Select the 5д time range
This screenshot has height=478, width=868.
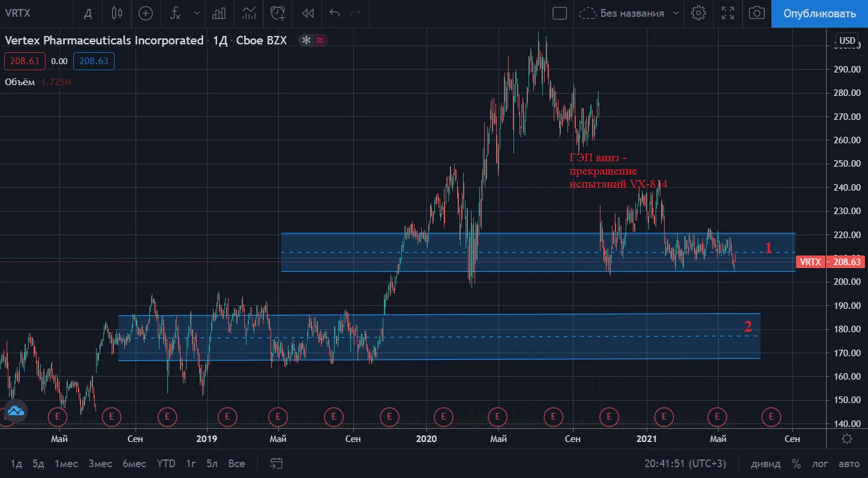point(38,464)
